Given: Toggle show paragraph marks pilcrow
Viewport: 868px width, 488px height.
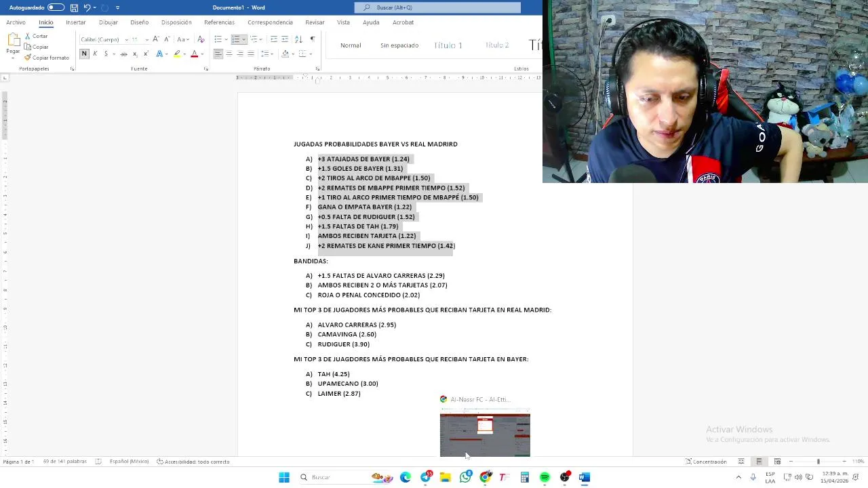Looking at the screenshot, I should tap(312, 39).
